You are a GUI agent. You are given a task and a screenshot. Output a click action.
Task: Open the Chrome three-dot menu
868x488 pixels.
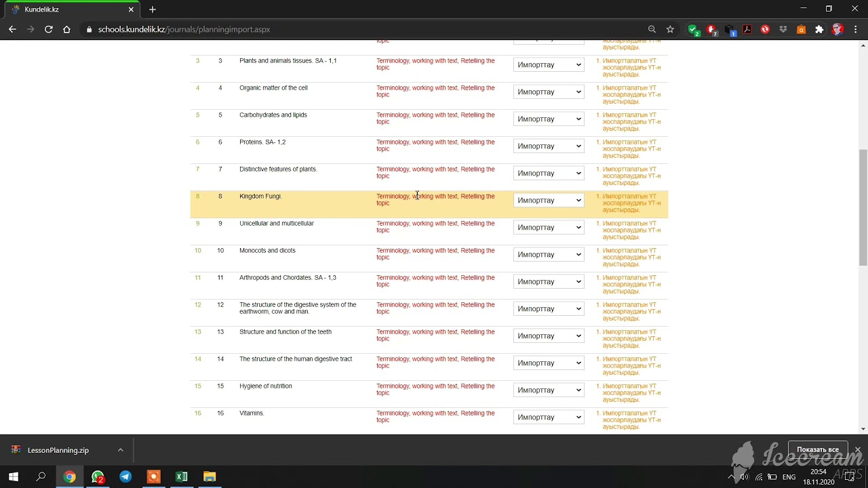pos(855,29)
